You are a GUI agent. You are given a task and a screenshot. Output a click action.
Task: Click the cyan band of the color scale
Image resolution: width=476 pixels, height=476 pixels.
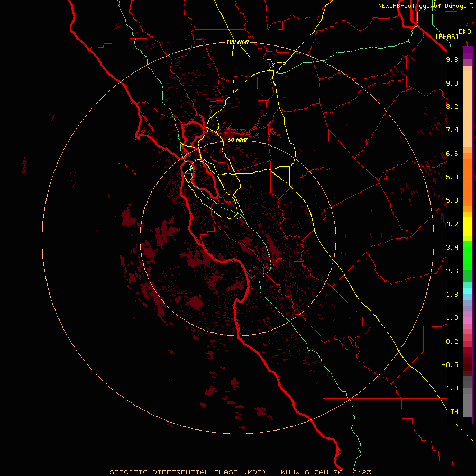pos(467,291)
